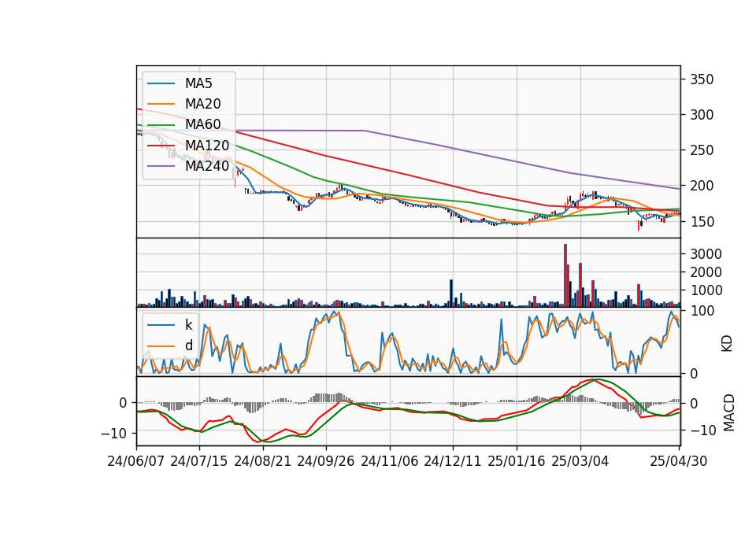Click the 3000 volume axis label
The image size is (756, 543).
706,254
